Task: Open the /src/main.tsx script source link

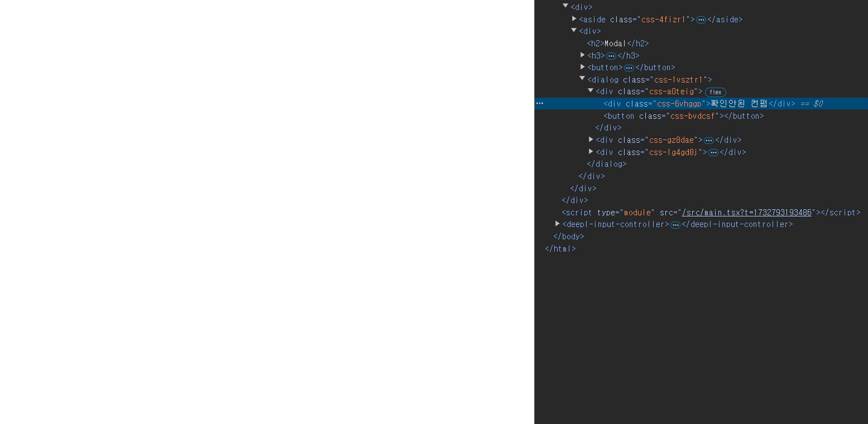Action: point(746,213)
